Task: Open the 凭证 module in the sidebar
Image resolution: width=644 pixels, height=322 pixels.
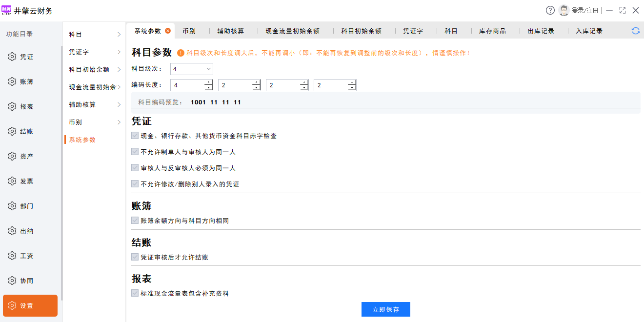Action: [27, 57]
